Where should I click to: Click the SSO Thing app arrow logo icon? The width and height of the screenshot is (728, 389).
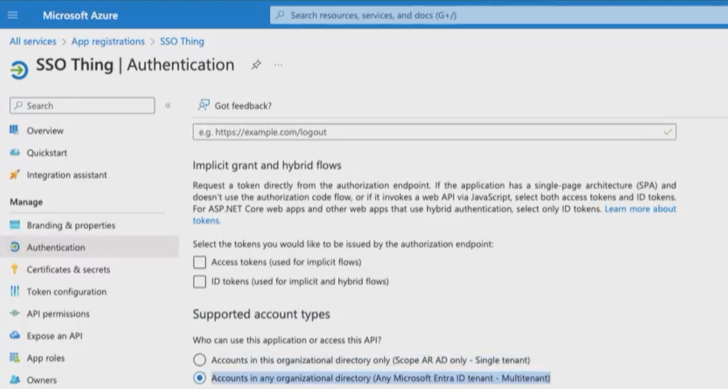(x=19, y=70)
